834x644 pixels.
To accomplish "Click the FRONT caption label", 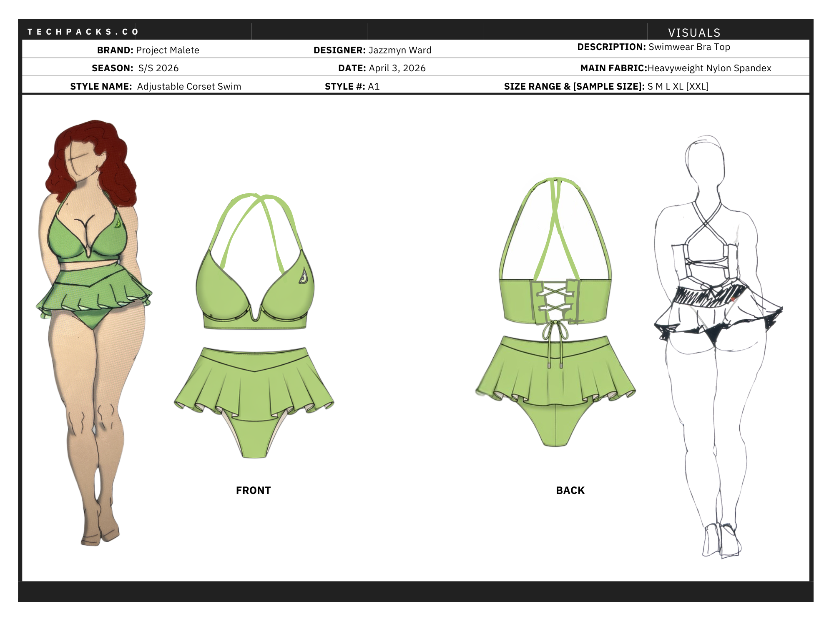I will coord(253,490).
